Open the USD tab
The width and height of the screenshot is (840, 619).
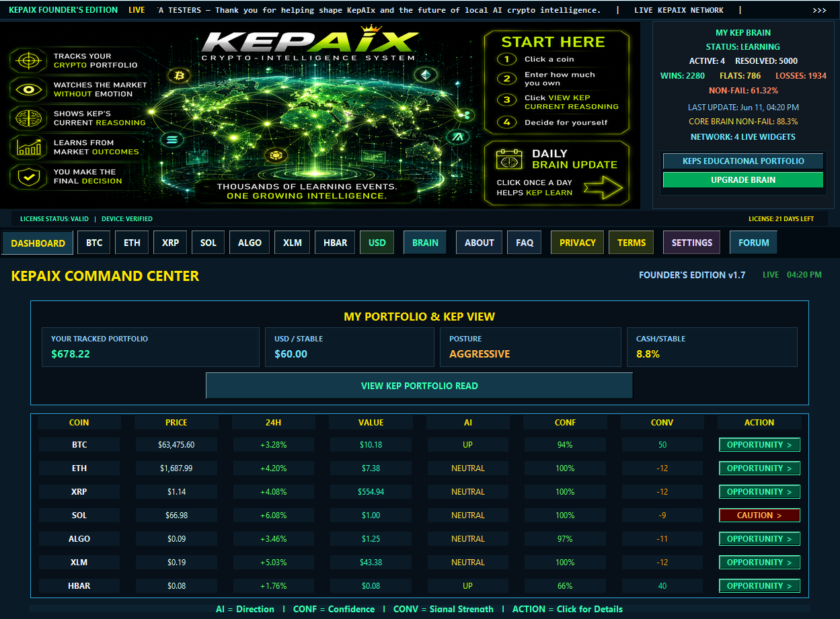(x=377, y=243)
